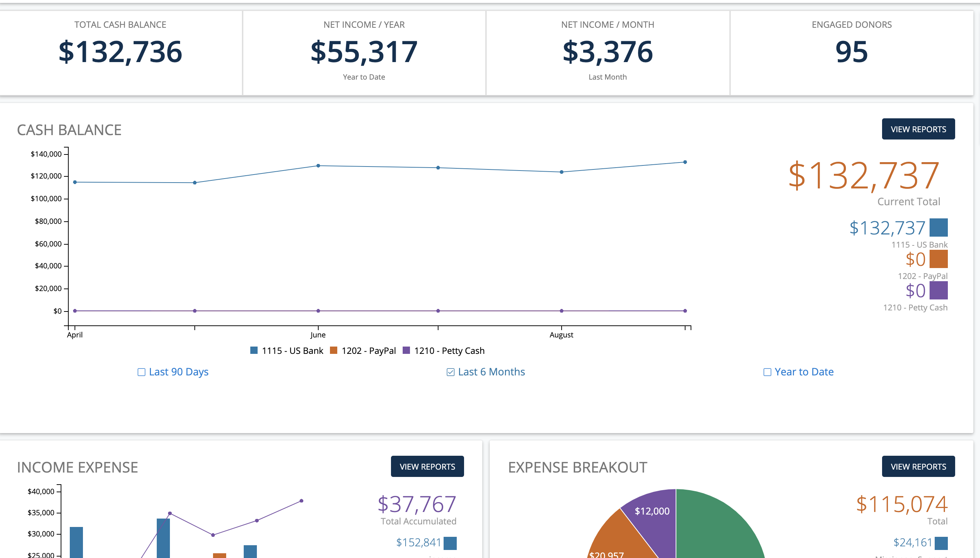Click the blue swatch beside the US Bank balance
The width and height of the screenshot is (980, 558).
tap(939, 228)
